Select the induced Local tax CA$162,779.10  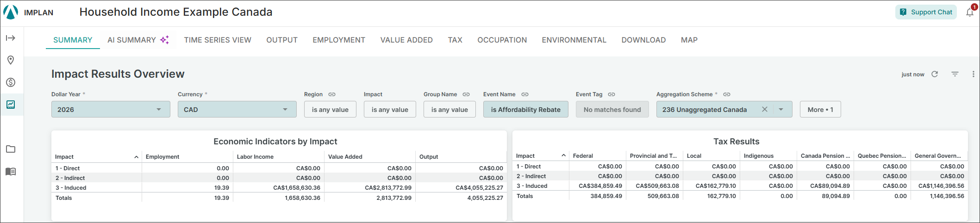point(716,186)
